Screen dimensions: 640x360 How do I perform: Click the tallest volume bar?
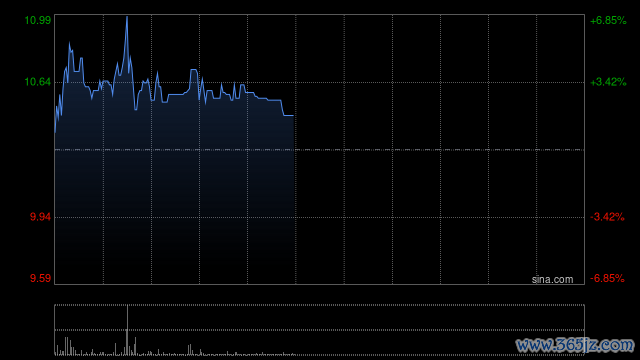(x=127, y=330)
